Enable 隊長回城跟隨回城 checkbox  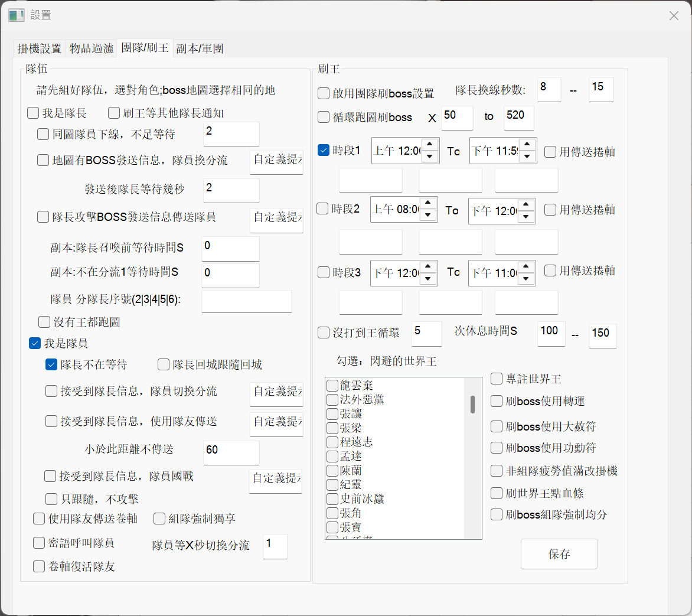[x=164, y=364]
